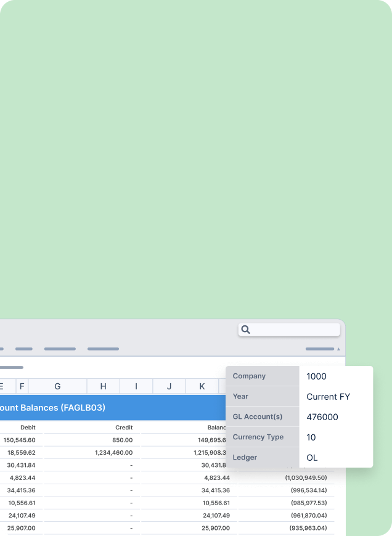This screenshot has width=392, height=536.
Task: Click the magnifying glass search icon
Action: 245,330
